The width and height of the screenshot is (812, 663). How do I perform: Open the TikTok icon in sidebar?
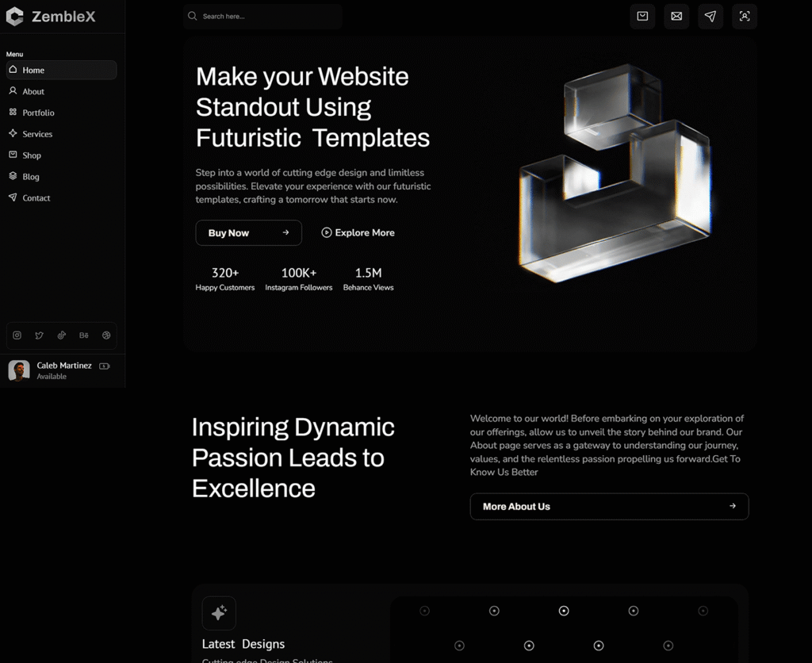point(61,335)
